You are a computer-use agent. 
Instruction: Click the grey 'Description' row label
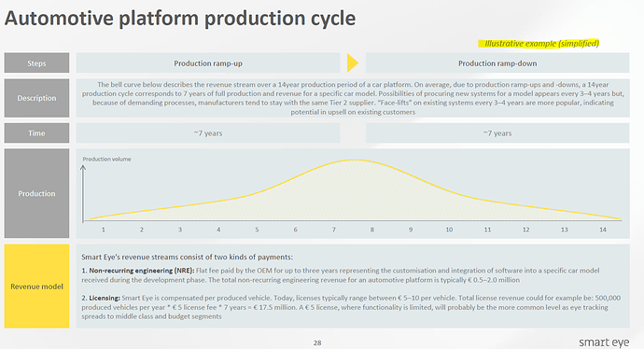36,98
